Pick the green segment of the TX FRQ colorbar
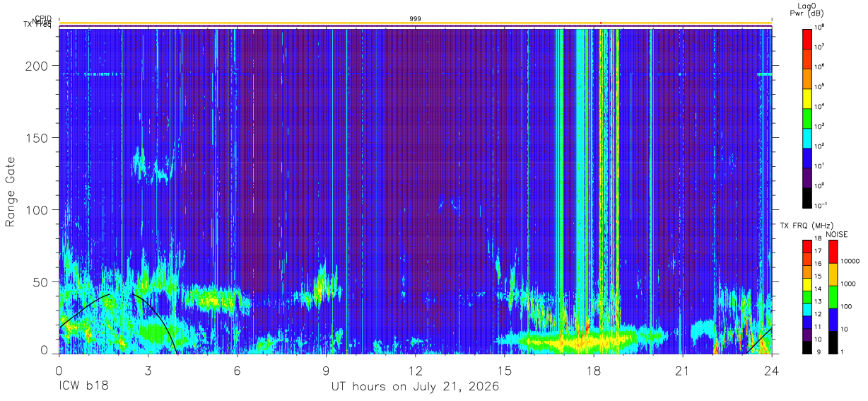The height and width of the screenshot is (401, 868). (807, 297)
